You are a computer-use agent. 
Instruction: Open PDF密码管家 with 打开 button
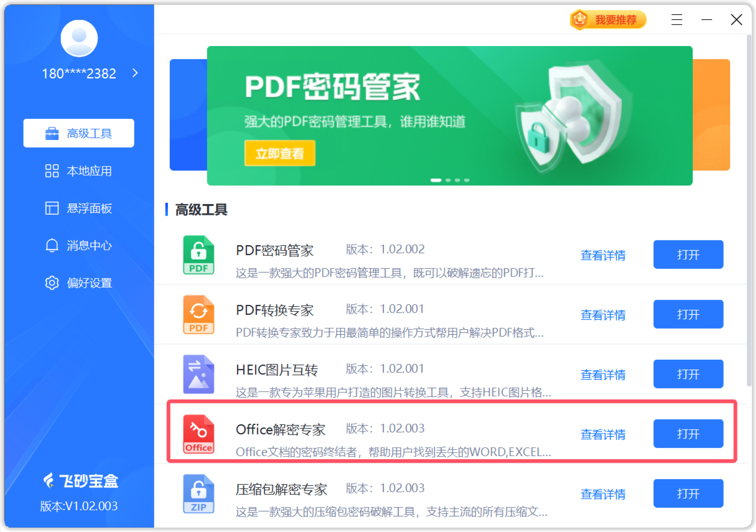(x=688, y=254)
